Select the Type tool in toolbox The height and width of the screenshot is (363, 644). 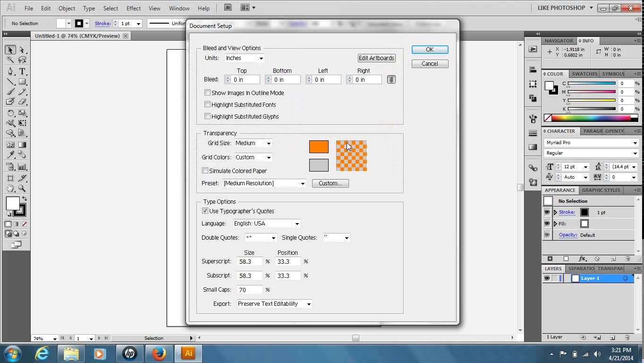(x=22, y=71)
